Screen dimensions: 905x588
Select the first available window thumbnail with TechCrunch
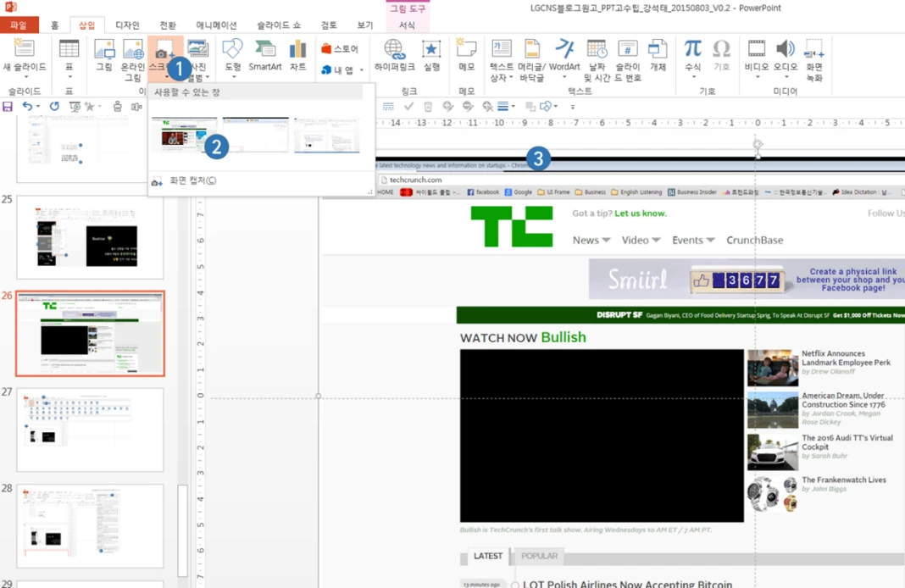coord(184,136)
